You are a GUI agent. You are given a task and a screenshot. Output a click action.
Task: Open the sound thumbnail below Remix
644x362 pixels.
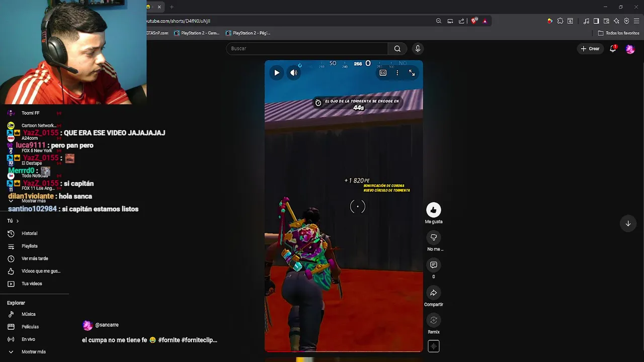coord(434,346)
